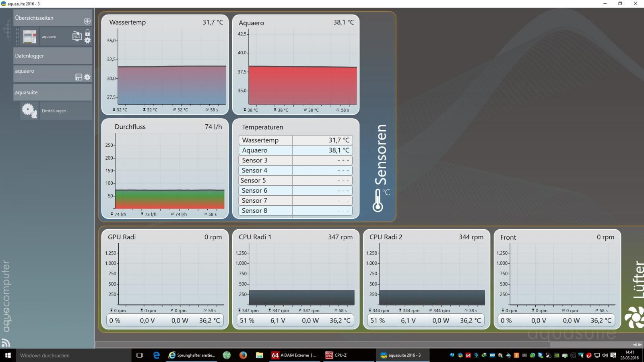Open network status tray icon

[x=597, y=355]
